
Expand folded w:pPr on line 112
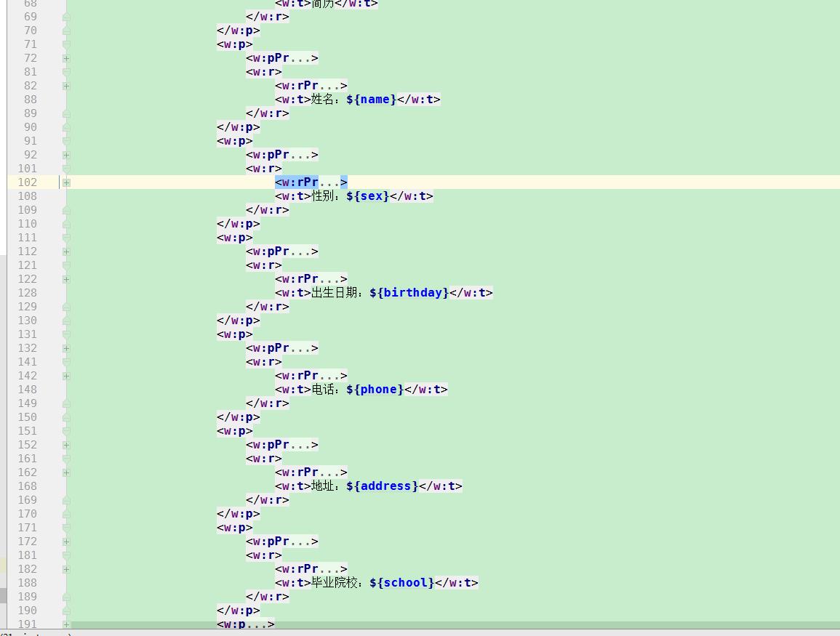[x=66, y=251]
